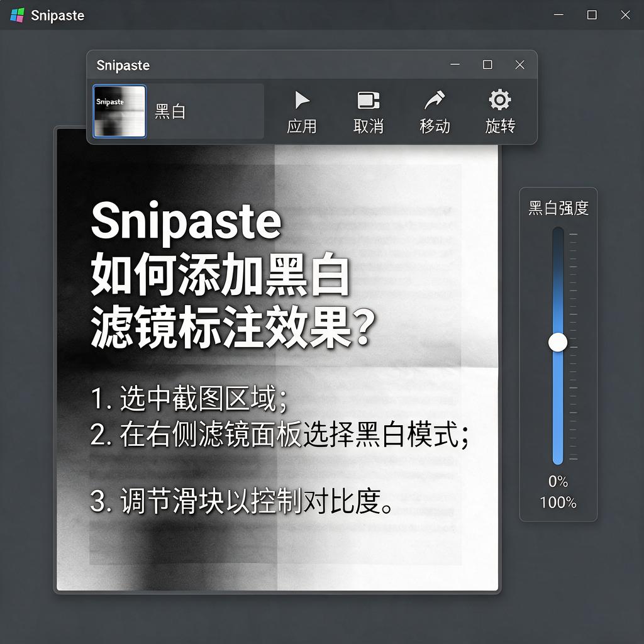The height and width of the screenshot is (644, 644).
Task: Minimize the outer Snipaste window
Action: coord(558,15)
